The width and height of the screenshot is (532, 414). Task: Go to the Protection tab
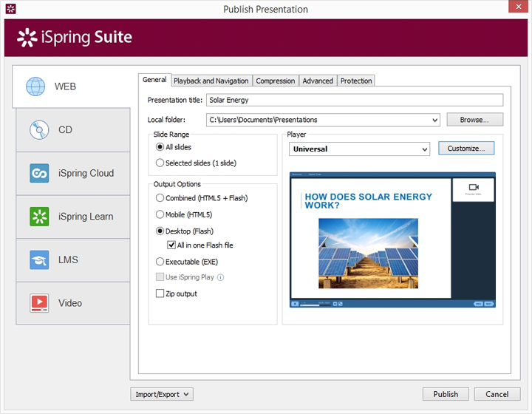[356, 81]
